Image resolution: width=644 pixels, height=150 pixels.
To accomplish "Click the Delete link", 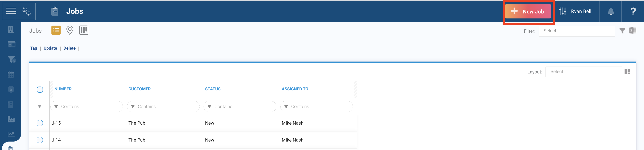I will click(x=70, y=48).
